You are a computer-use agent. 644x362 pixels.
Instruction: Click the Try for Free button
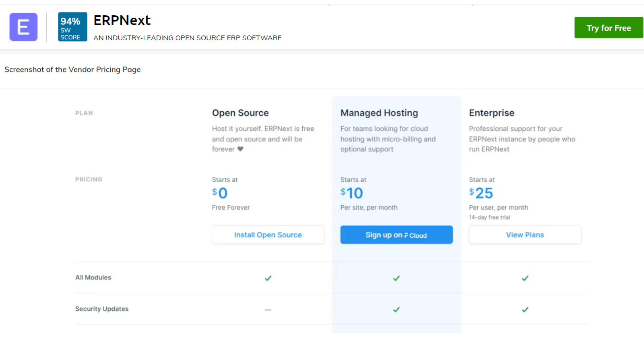click(x=609, y=28)
